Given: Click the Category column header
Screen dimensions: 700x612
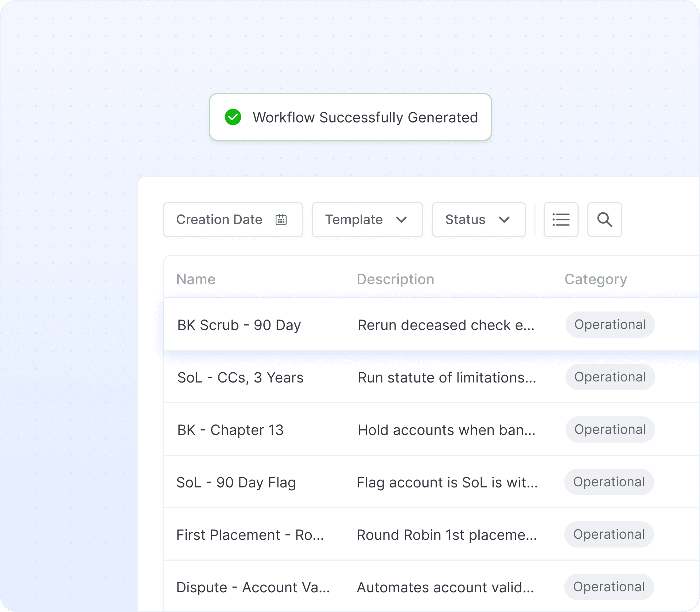Looking at the screenshot, I should (x=596, y=279).
